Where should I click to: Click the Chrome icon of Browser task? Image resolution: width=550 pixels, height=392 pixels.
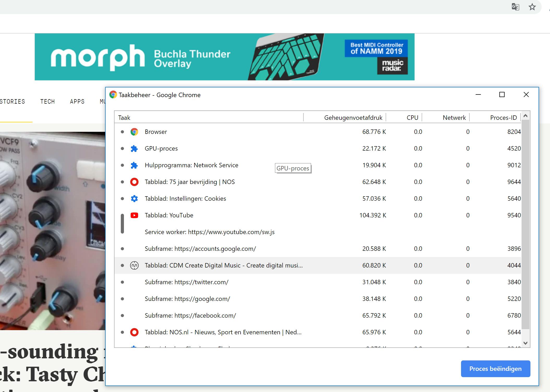[x=134, y=132]
